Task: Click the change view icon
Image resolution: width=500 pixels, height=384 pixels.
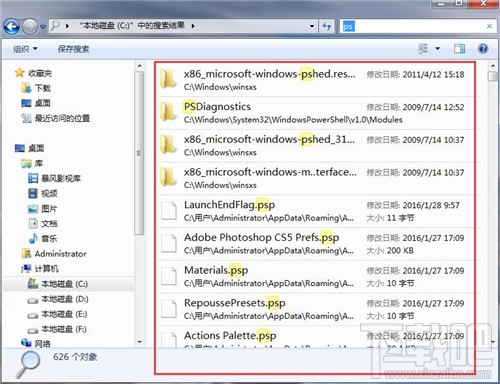Action: [423, 49]
